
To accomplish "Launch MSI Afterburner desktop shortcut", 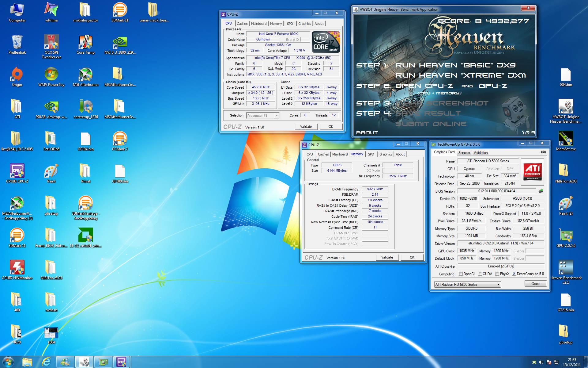I will click(x=86, y=76).
